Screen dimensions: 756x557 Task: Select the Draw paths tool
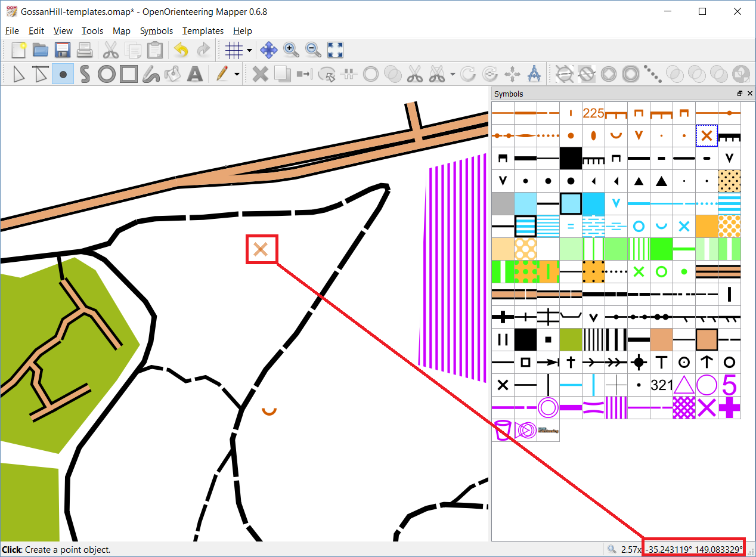[x=84, y=74]
